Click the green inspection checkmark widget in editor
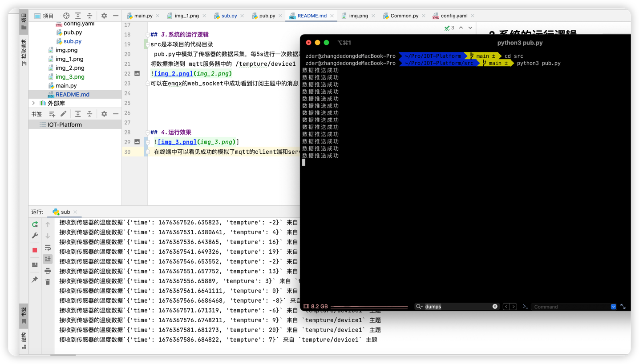This screenshot has width=639, height=364. tap(449, 28)
